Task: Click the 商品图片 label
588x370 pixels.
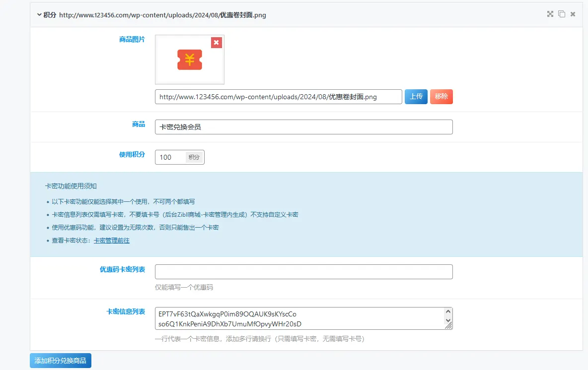Action: coord(132,39)
